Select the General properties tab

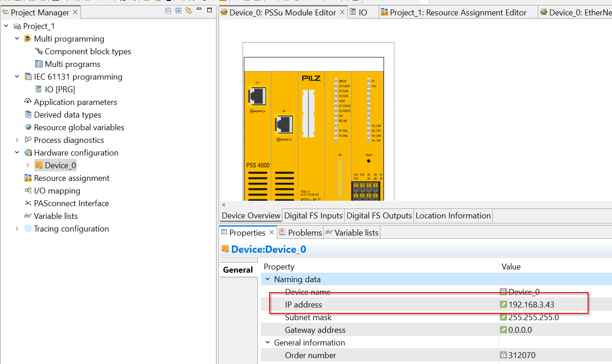(238, 269)
